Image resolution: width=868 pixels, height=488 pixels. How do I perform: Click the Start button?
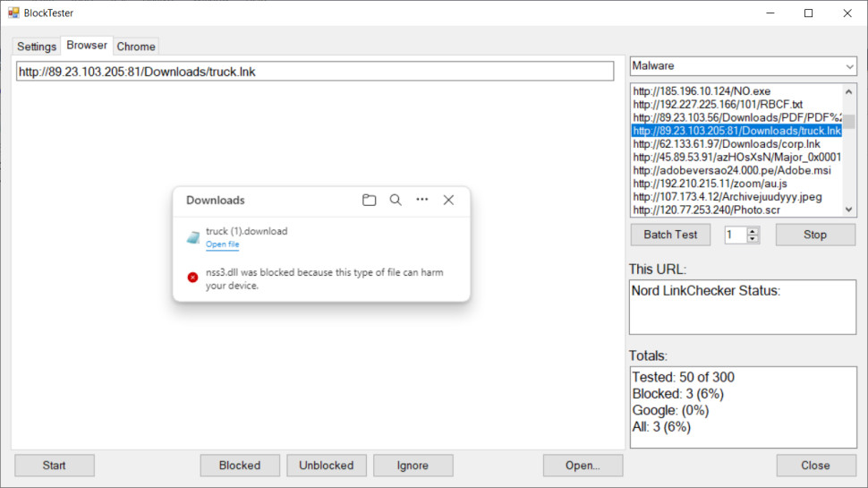click(x=55, y=466)
